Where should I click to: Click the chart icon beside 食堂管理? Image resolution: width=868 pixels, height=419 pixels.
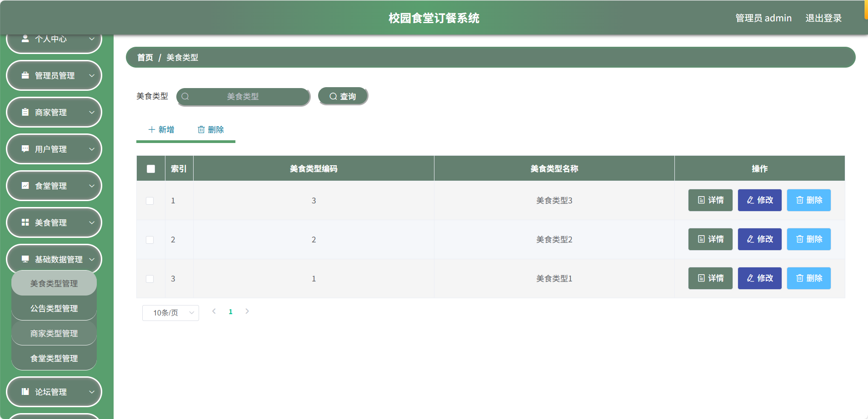coord(25,186)
